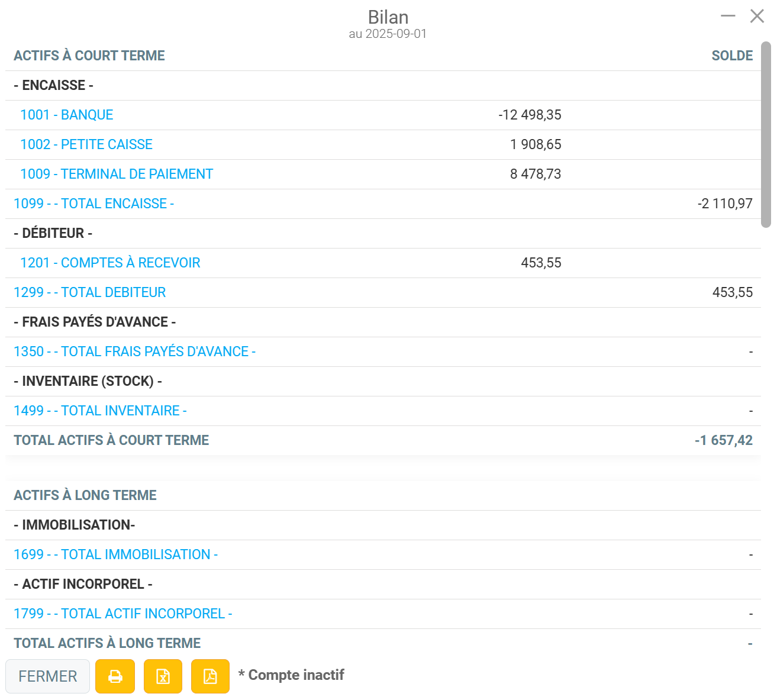
Task: Click the - ACTIF INCORPOREL - heading
Action: 83,584
